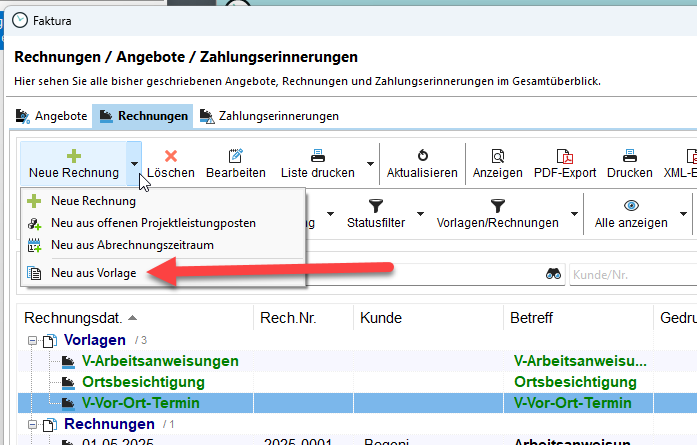Click the PDF-Export icon
The image size is (697, 445).
point(564,156)
